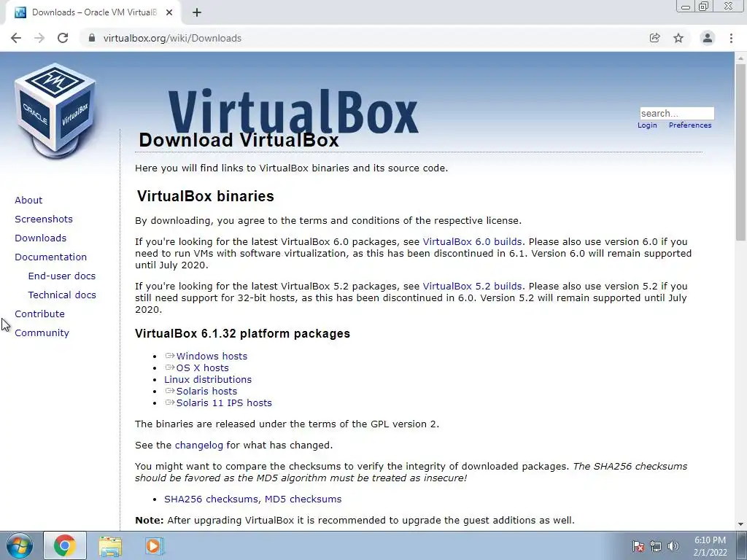Open Technical docs in sidebar
747x560 pixels.
click(62, 295)
